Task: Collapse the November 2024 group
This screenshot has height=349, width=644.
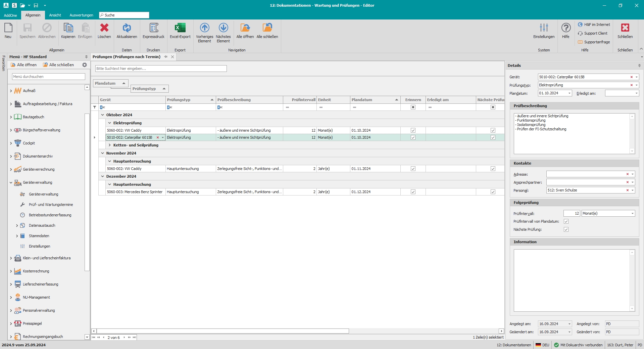Action: coord(103,153)
